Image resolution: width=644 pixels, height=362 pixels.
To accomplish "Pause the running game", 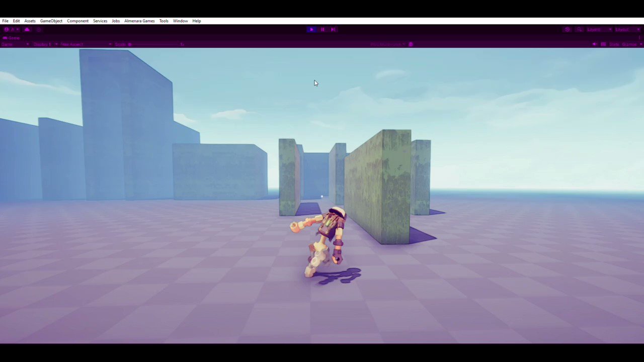I will click(322, 29).
